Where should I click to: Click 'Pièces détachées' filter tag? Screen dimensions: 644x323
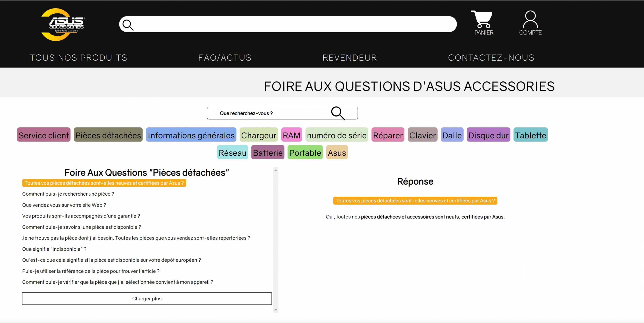109,135
